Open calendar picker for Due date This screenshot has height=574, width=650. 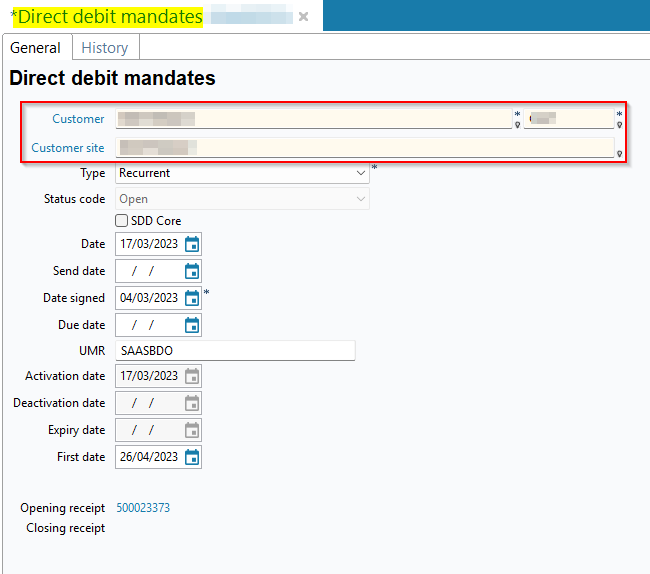(192, 325)
